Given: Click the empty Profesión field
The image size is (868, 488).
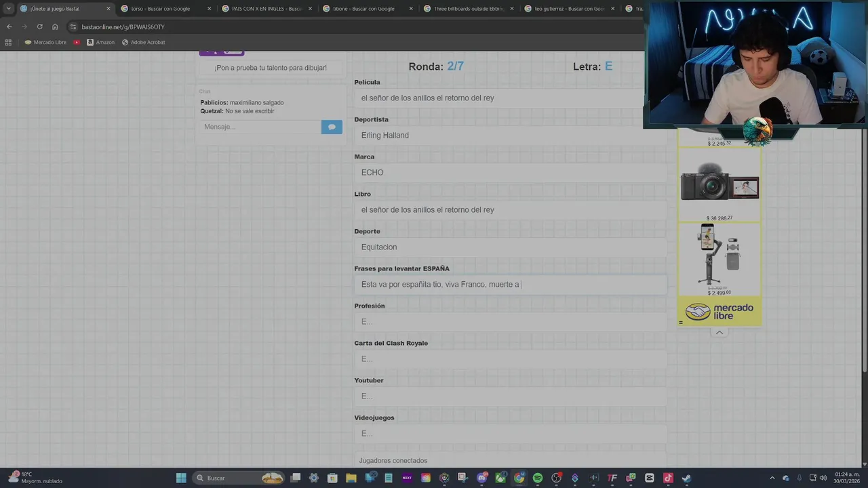Looking at the screenshot, I should click(510, 321).
